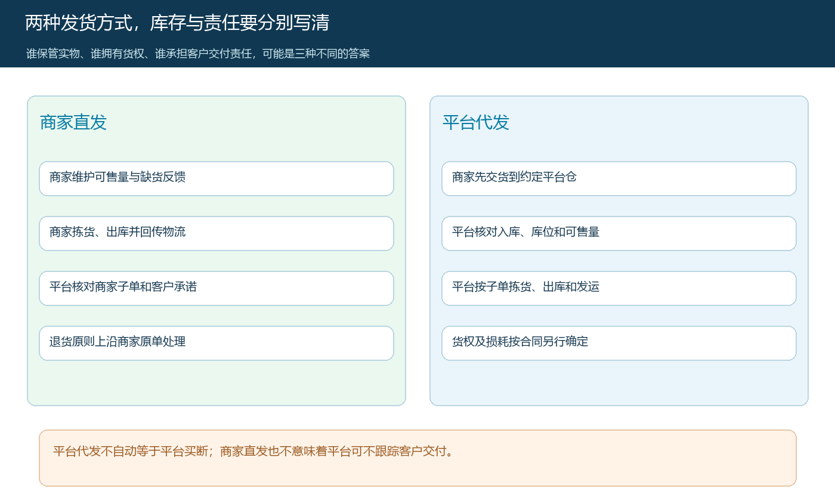Image resolution: width=835 pixels, height=504 pixels.
Task: Click the note starting with 平台代发不自动等于平台买断
Action: 417,458
